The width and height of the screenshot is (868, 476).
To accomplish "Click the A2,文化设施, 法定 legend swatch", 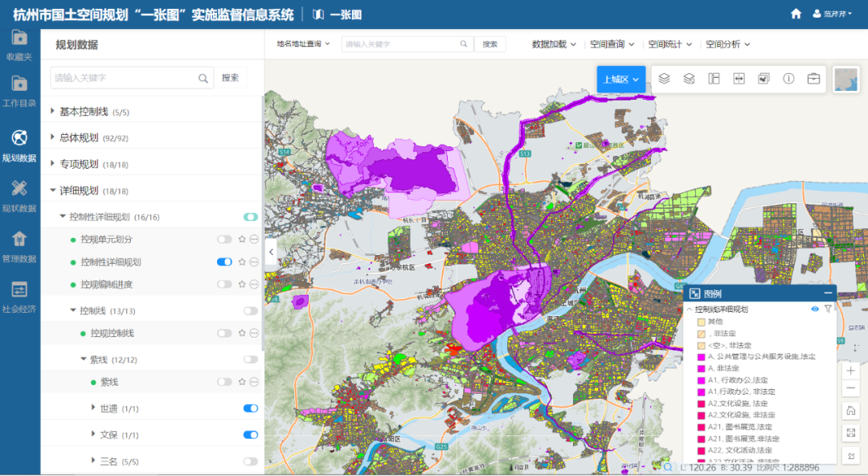I will coord(702,404).
